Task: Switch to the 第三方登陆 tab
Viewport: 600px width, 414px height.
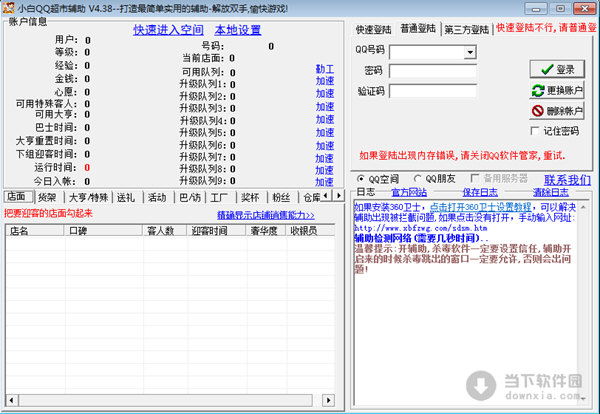Action: (x=466, y=29)
